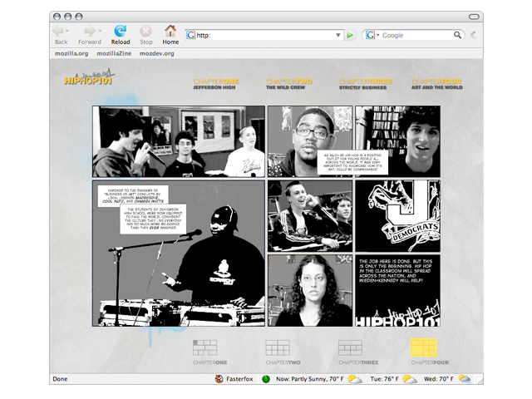532x399 pixels.
Task: Select the Chapter One grid icon
Action: (x=204, y=347)
